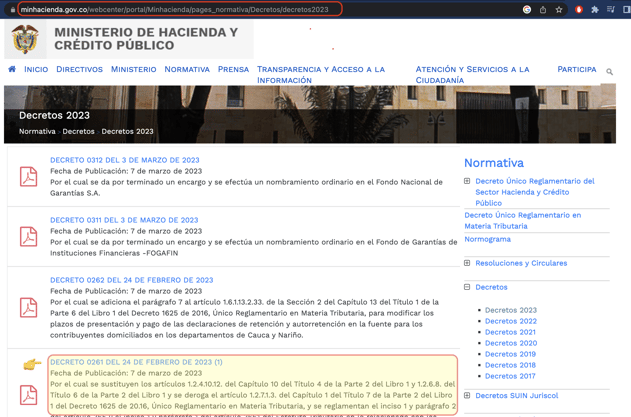Open the site search magnifier icon
The width and height of the screenshot is (631, 417).
[609, 72]
